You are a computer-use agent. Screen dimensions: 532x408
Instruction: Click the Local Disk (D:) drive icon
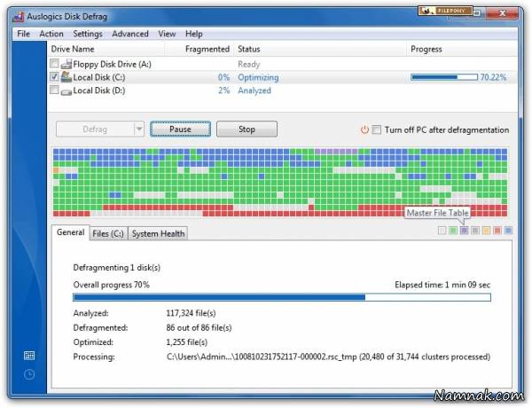(x=66, y=90)
